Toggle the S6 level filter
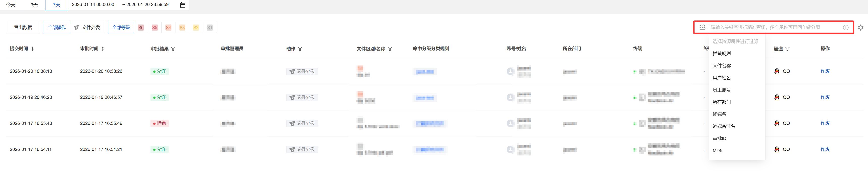Viewport: 868px width, 182px height. click(141, 28)
